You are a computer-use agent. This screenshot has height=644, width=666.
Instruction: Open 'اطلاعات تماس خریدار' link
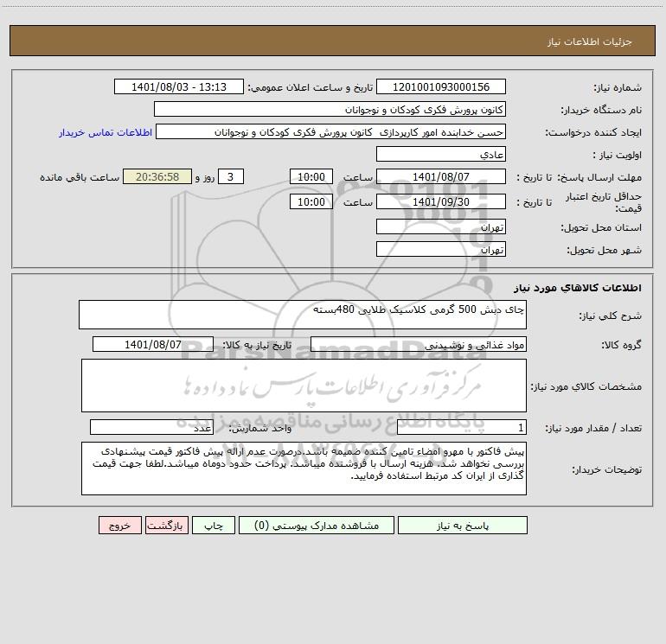pyautogui.click(x=106, y=132)
